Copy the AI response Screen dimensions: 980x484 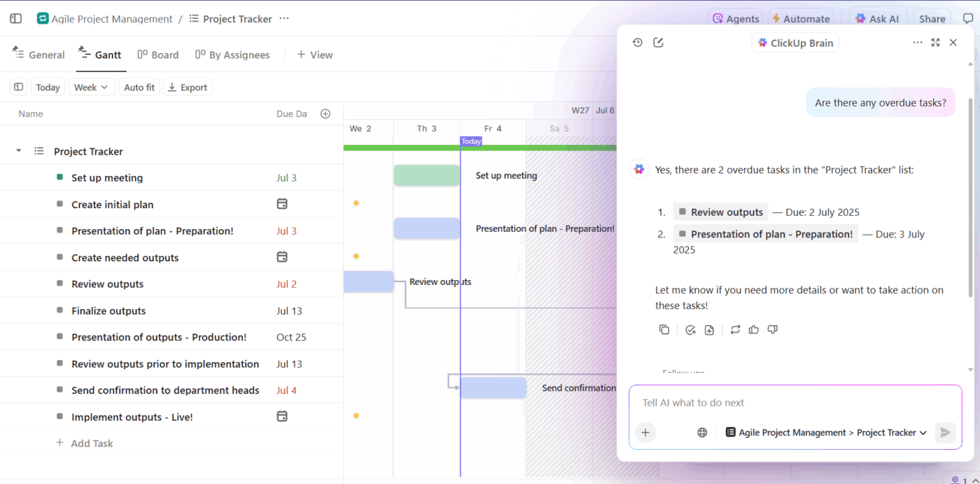[664, 329]
